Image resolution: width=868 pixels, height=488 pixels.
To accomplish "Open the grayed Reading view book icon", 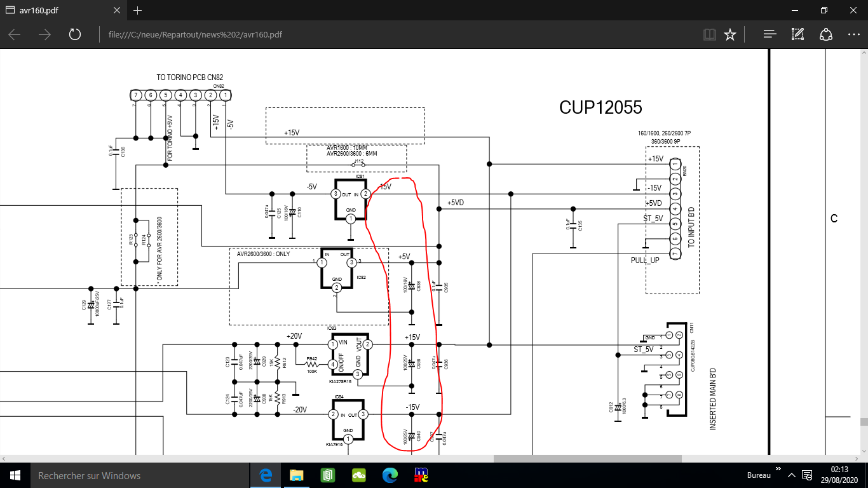I will tap(709, 34).
